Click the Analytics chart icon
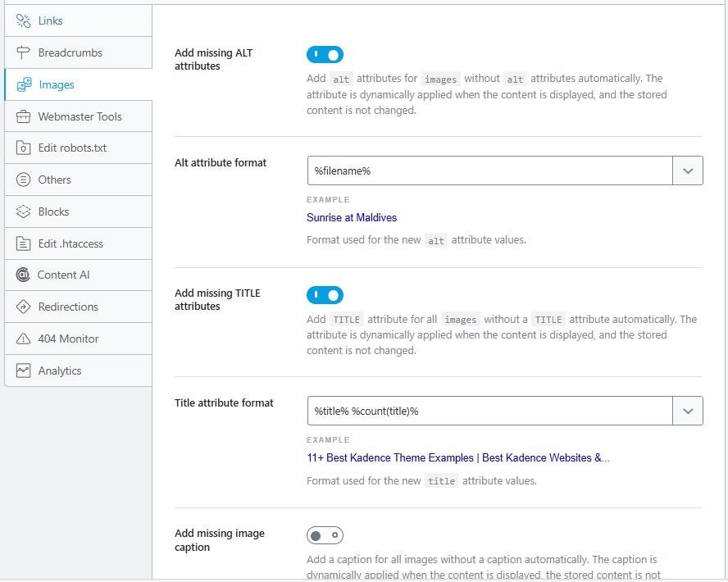This screenshot has height=582, width=728. point(23,371)
